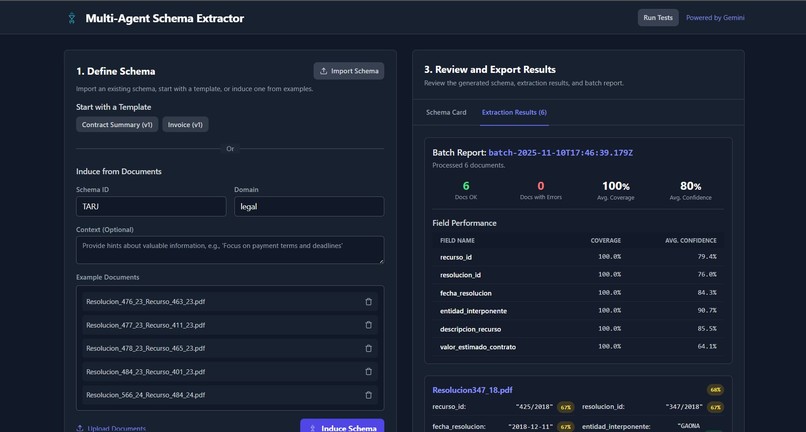806x432 pixels.
Task: Click the Multi-Agent Schema Extractor logo icon
Action: click(72, 18)
